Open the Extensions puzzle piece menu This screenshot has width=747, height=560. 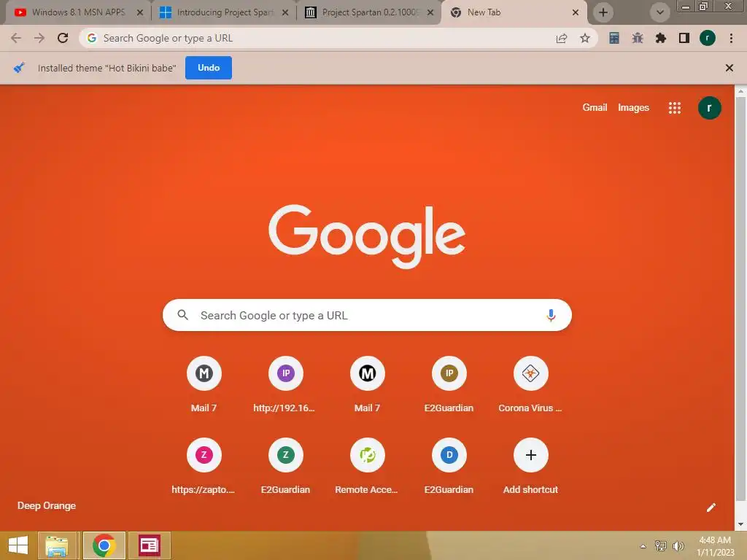(x=661, y=38)
